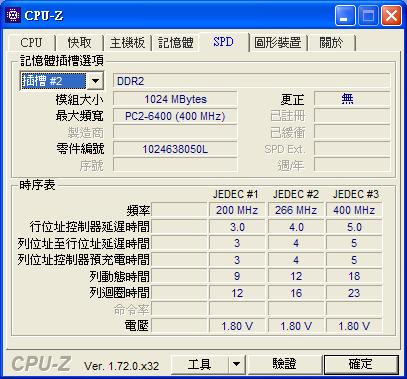Image resolution: width=407 pixels, height=379 pixels.
Task: Click the slot dropdown arrow button
Action: [x=95, y=81]
